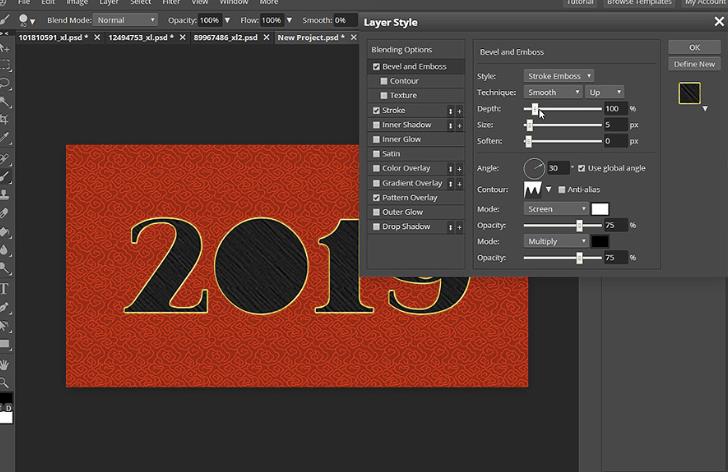728x472 pixels.
Task: Click the bevel Angle dial
Action: pyautogui.click(x=534, y=168)
